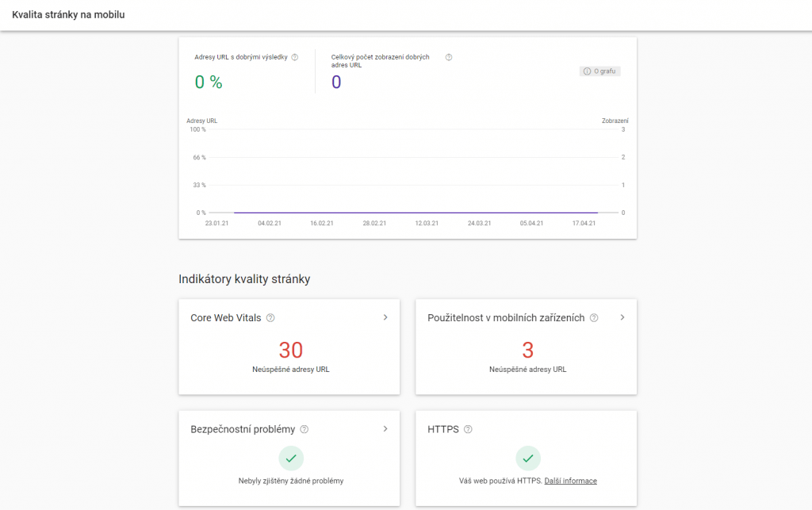Click green checkmark under Bezpečnostní problémy
Image resolution: width=812 pixels, height=510 pixels.
click(x=291, y=458)
